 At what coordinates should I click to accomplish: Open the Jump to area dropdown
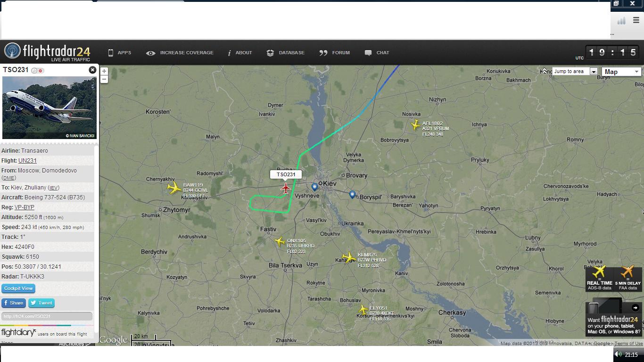coord(575,72)
